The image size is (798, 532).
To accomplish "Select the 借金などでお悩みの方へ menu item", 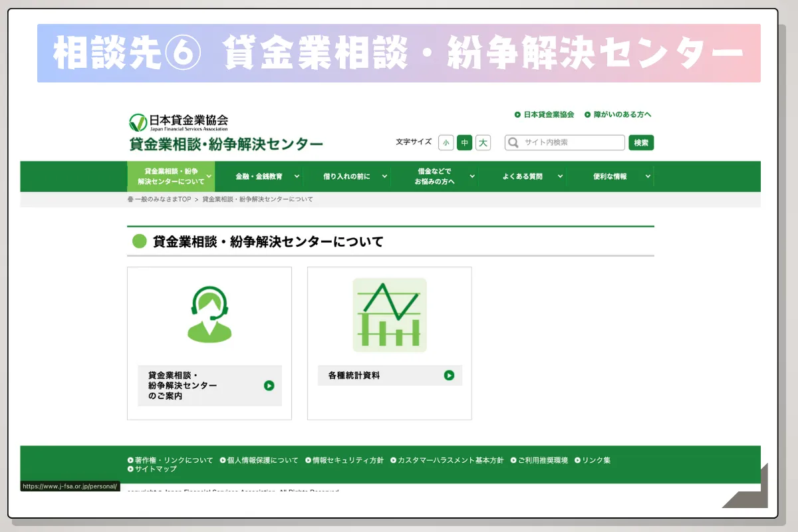I will pos(434,176).
